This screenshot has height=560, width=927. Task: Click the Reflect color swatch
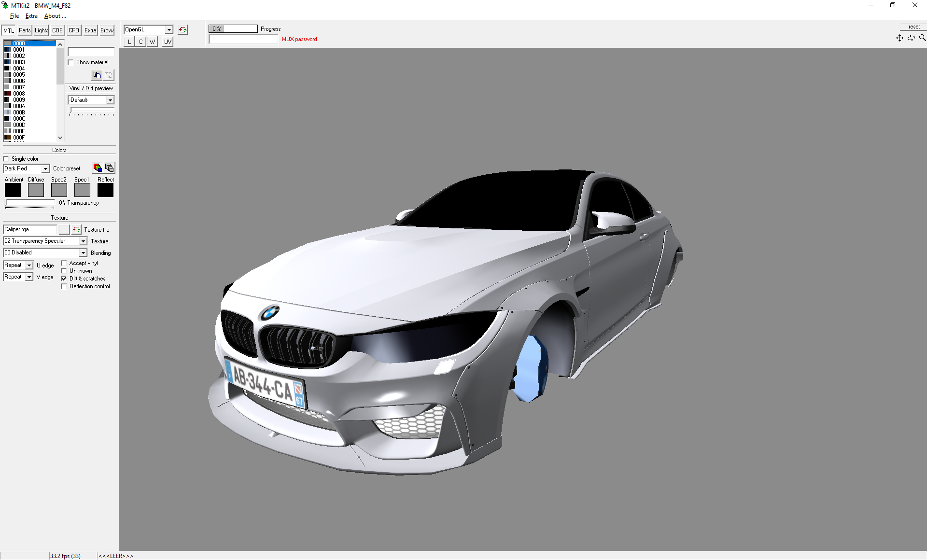point(105,190)
